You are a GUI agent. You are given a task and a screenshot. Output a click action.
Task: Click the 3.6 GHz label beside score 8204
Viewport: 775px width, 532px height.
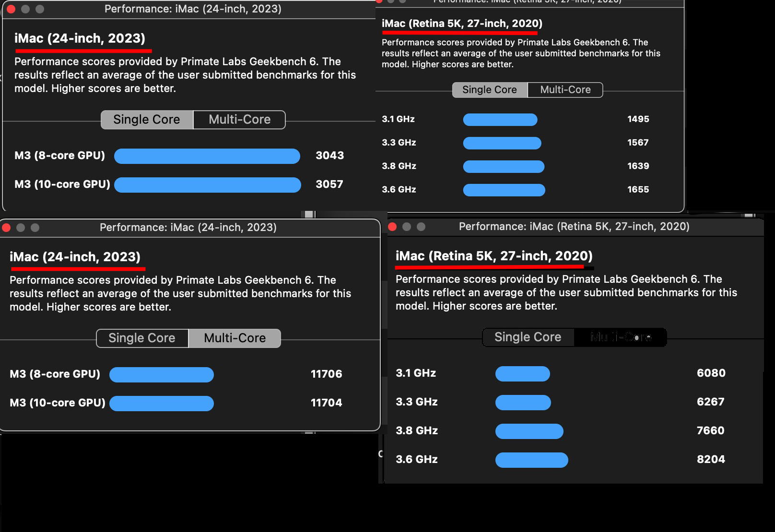pyautogui.click(x=417, y=459)
